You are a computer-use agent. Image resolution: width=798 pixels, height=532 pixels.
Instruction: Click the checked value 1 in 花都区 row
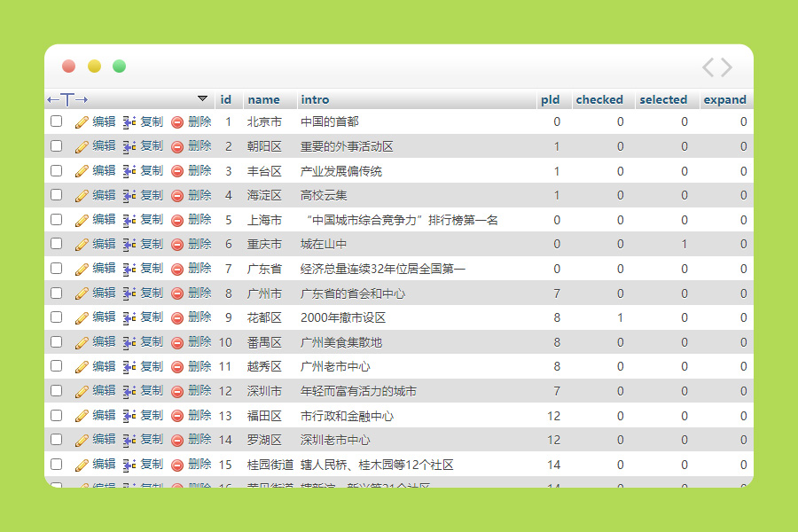pos(620,317)
